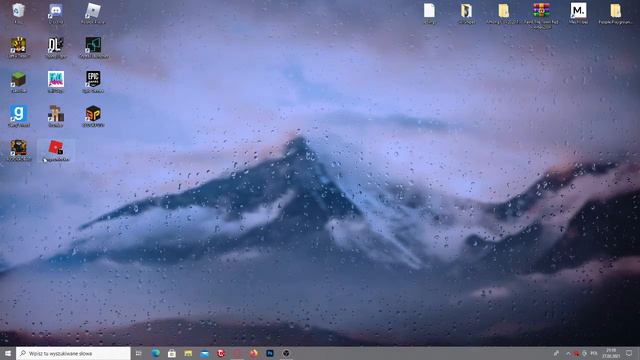
Task: Open the dark teal outlined-shape shortcut
Action: (x=93, y=45)
